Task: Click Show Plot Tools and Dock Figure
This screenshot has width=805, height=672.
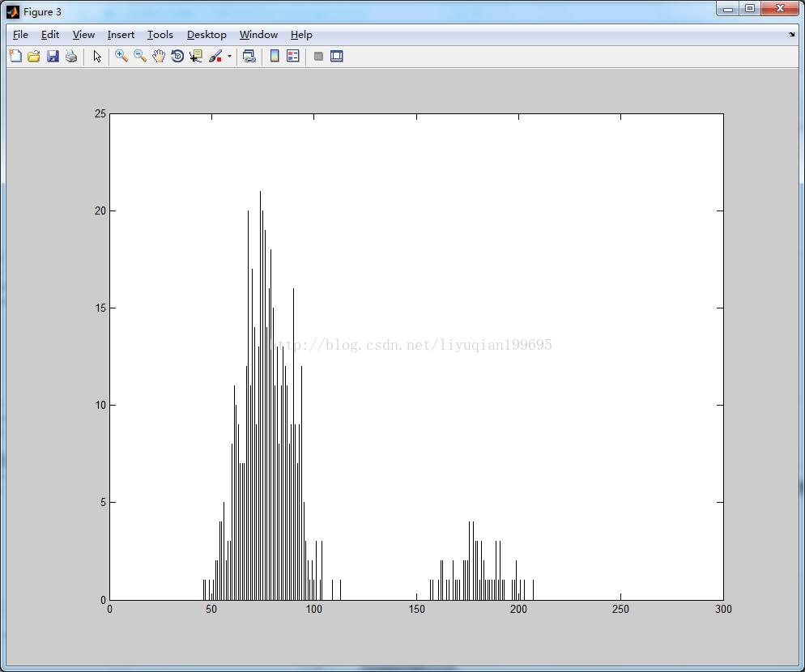Action: 337,56
